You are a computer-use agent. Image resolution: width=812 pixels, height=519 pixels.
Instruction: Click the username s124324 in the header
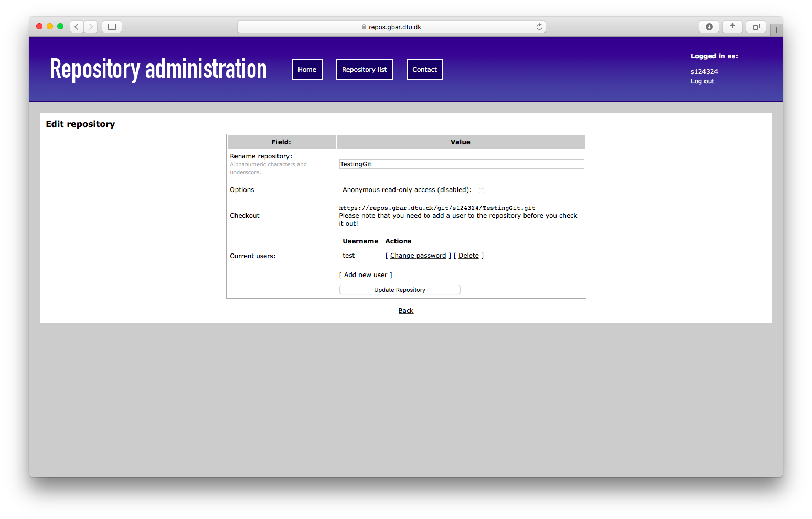coord(704,72)
